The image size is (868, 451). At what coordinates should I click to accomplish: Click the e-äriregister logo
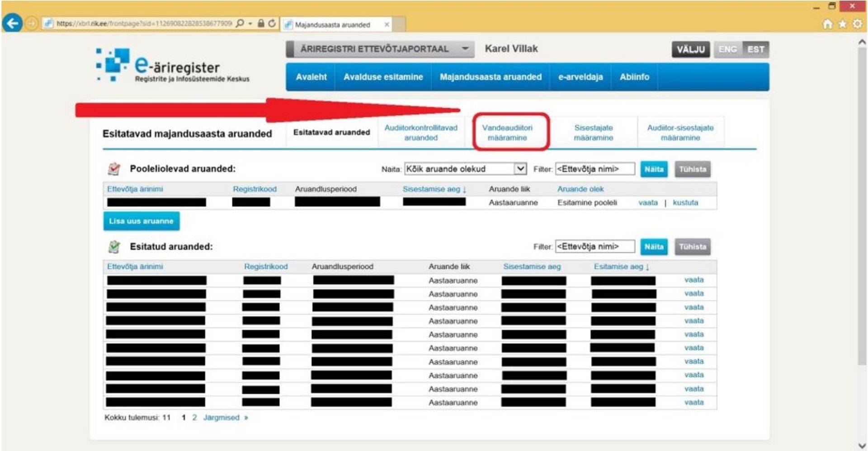point(173,66)
